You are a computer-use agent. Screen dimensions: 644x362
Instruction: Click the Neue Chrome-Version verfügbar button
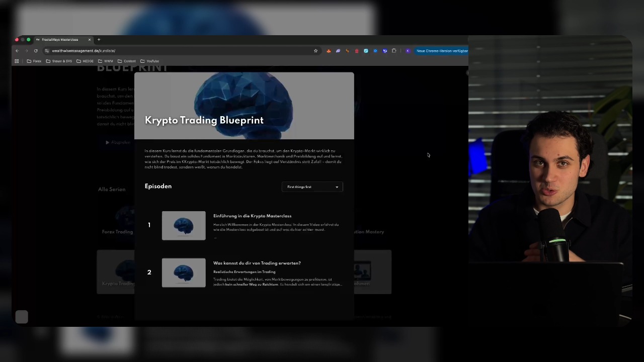[x=441, y=51]
